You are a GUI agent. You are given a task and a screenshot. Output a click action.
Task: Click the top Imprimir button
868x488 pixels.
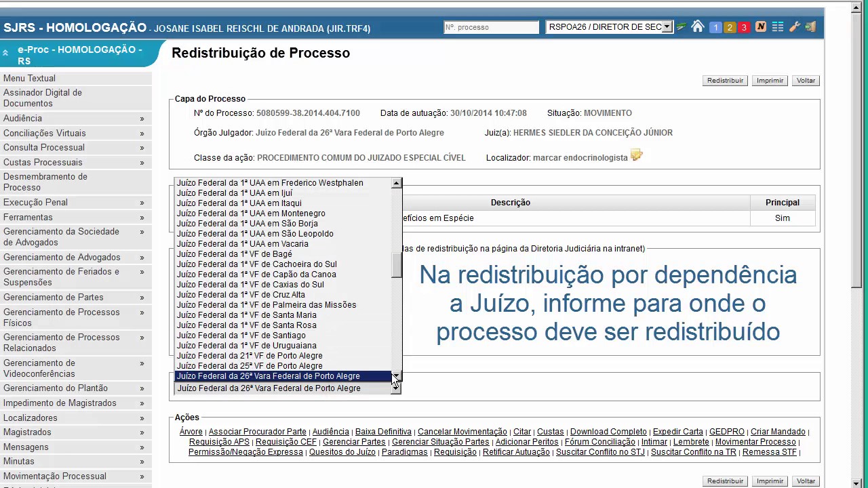tap(770, 80)
